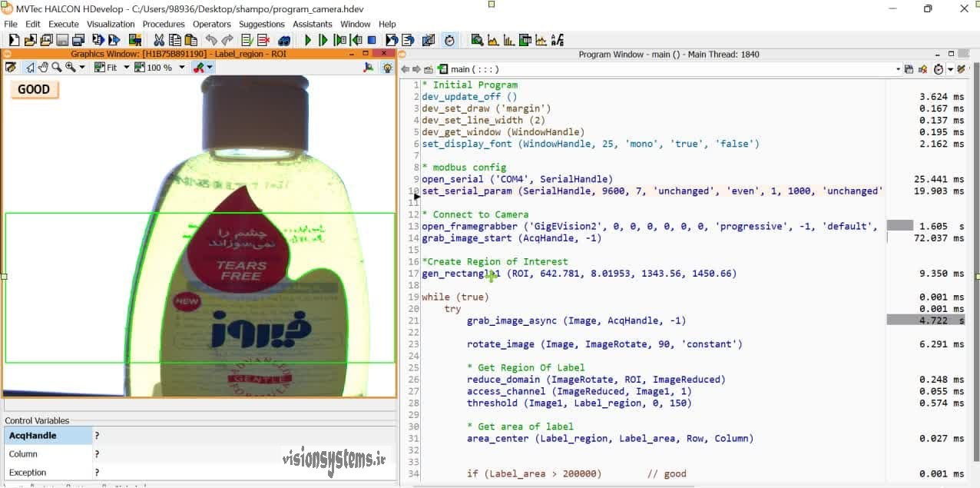Image resolution: width=980 pixels, height=488 pixels.
Task: Click the Undo arrow in the toolbar
Action: (x=211, y=40)
